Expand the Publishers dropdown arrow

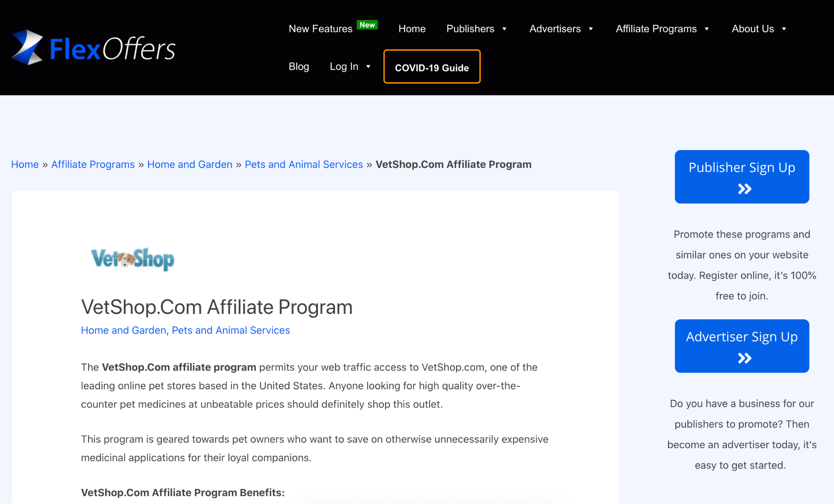[x=504, y=29]
